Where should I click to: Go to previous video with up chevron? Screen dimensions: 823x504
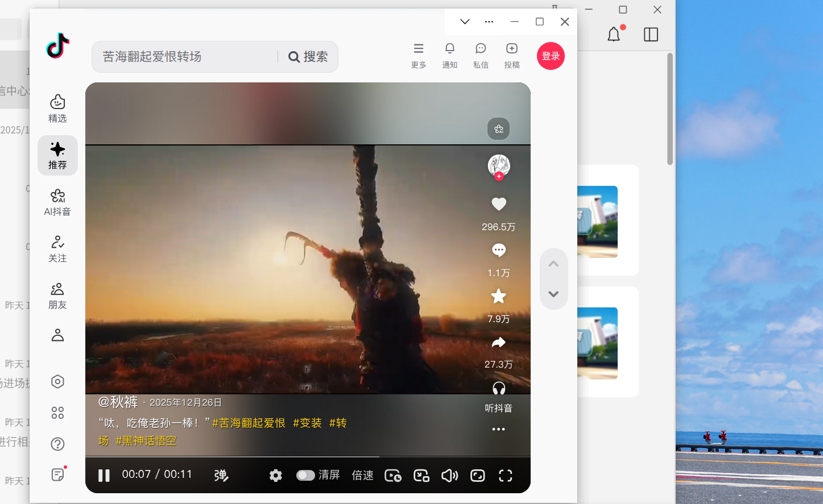pyautogui.click(x=553, y=264)
